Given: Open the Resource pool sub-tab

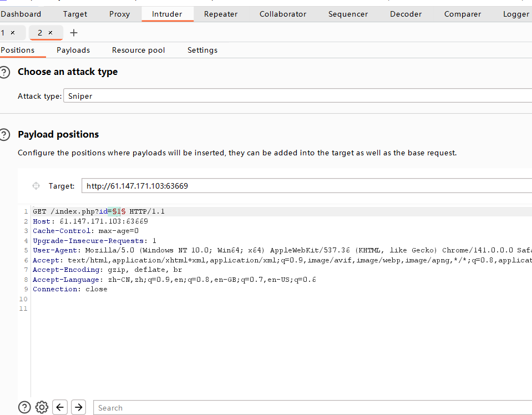Looking at the screenshot, I should pos(138,50).
